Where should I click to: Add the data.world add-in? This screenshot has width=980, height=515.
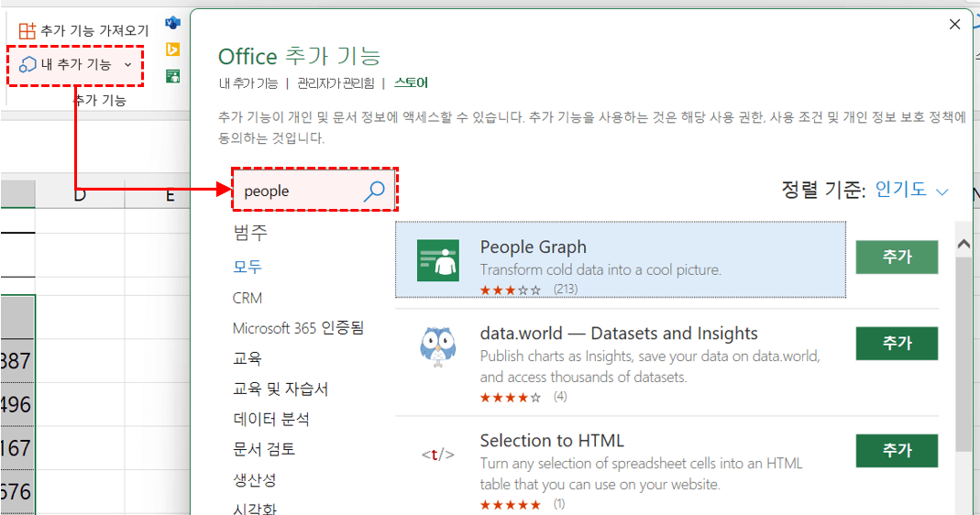tap(897, 343)
